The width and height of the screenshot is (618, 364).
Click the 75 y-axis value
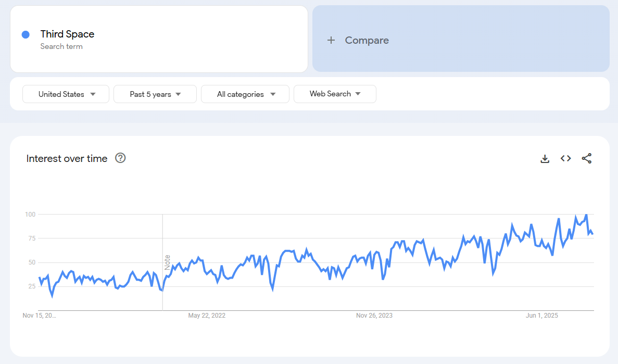32,238
